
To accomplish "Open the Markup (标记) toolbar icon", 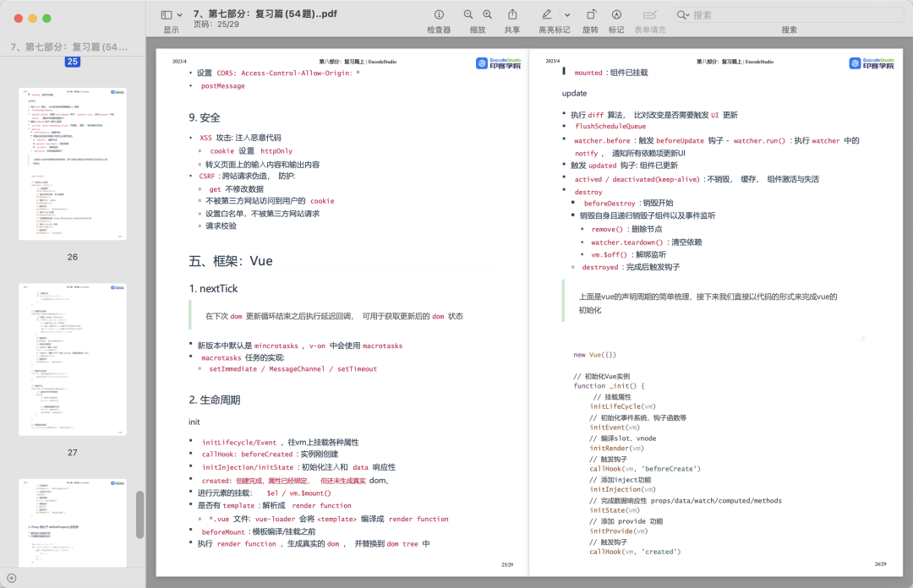I will pos(616,14).
